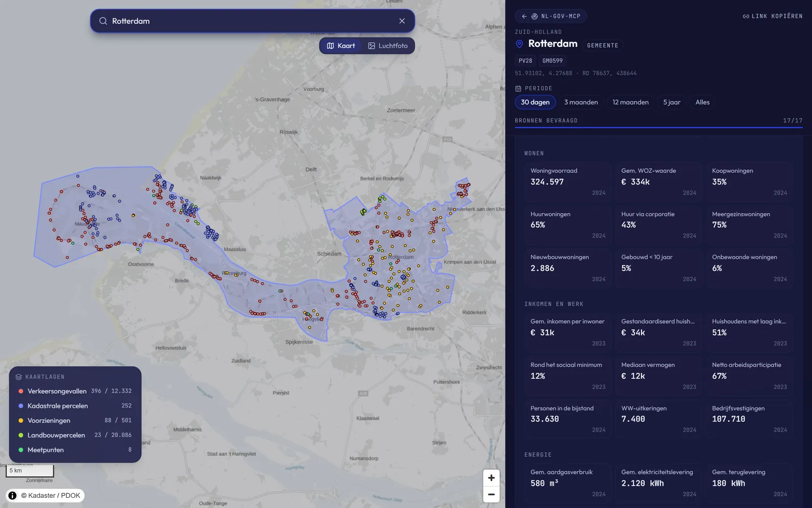Open the Onbewoonde woningen card
Image resolution: width=812 pixels, height=508 pixels.
coord(750,268)
